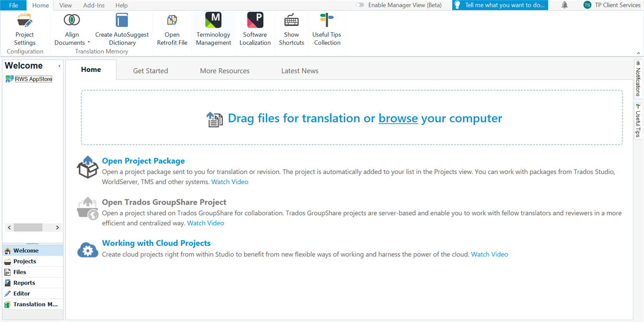
Task: Select the Home content tab
Action: coord(91,70)
